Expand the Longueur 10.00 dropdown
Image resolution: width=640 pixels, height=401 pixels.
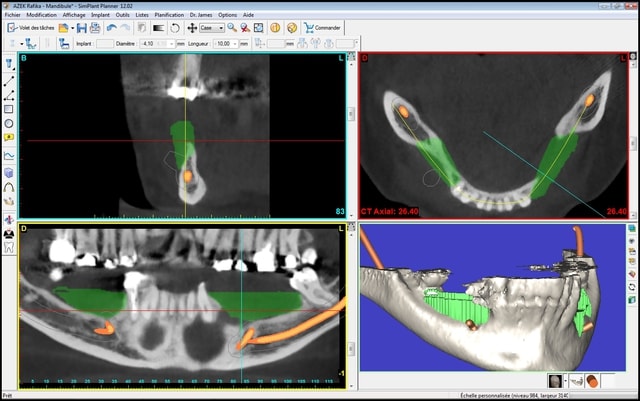coord(241,44)
